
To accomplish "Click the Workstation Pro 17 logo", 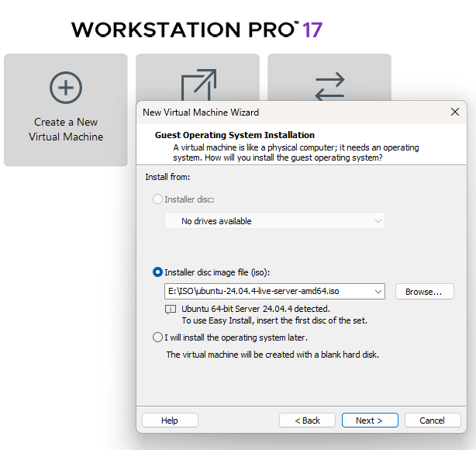I will [197, 29].
